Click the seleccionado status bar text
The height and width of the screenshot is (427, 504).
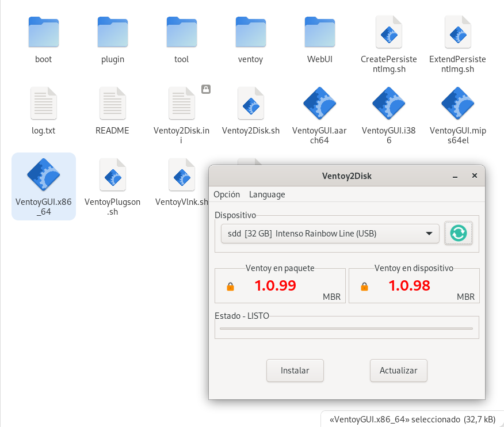pyautogui.click(x=413, y=420)
